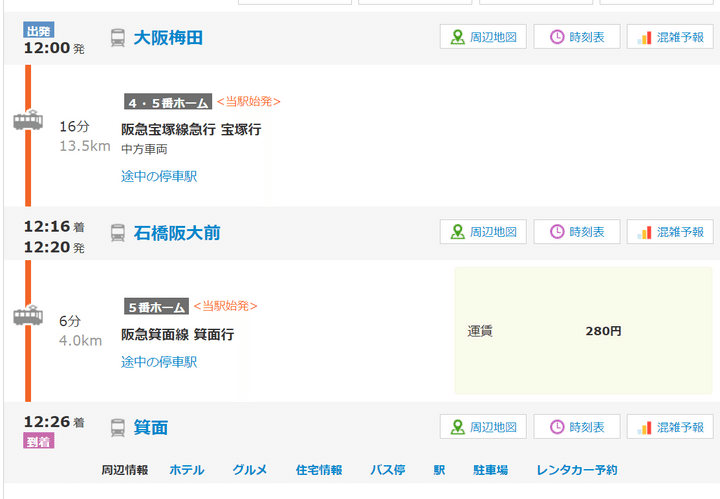The image size is (720, 499).
Task: Open 周辺地図 for 大阪梅田
Action: (x=483, y=37)
